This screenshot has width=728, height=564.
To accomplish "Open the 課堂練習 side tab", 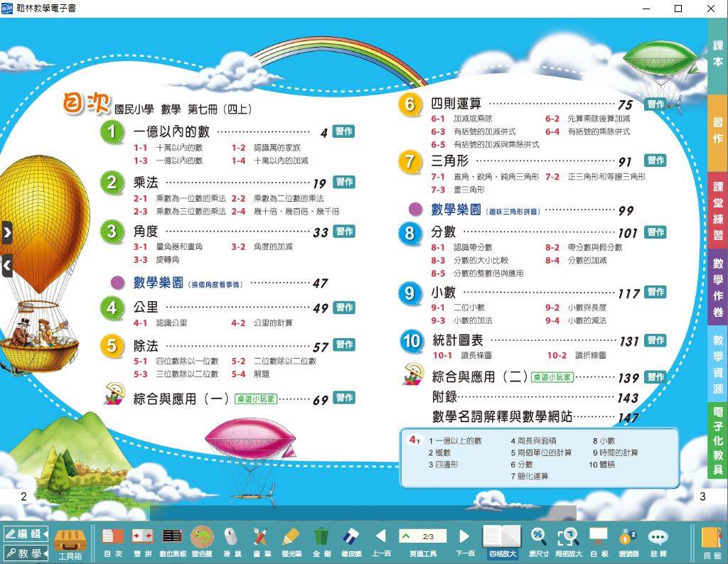I will 718,210.
